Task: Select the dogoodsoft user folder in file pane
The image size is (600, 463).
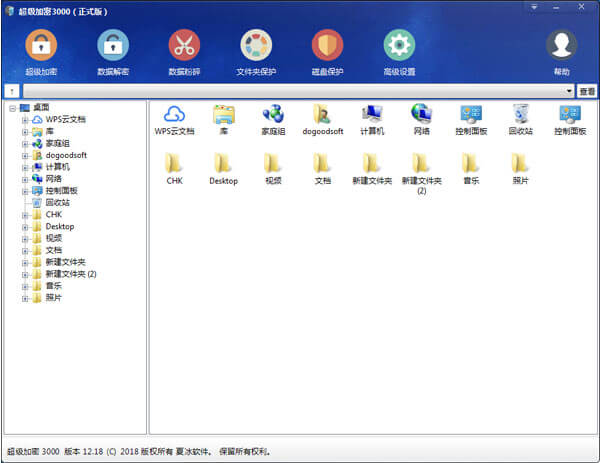Action: (x=323, y=120)
